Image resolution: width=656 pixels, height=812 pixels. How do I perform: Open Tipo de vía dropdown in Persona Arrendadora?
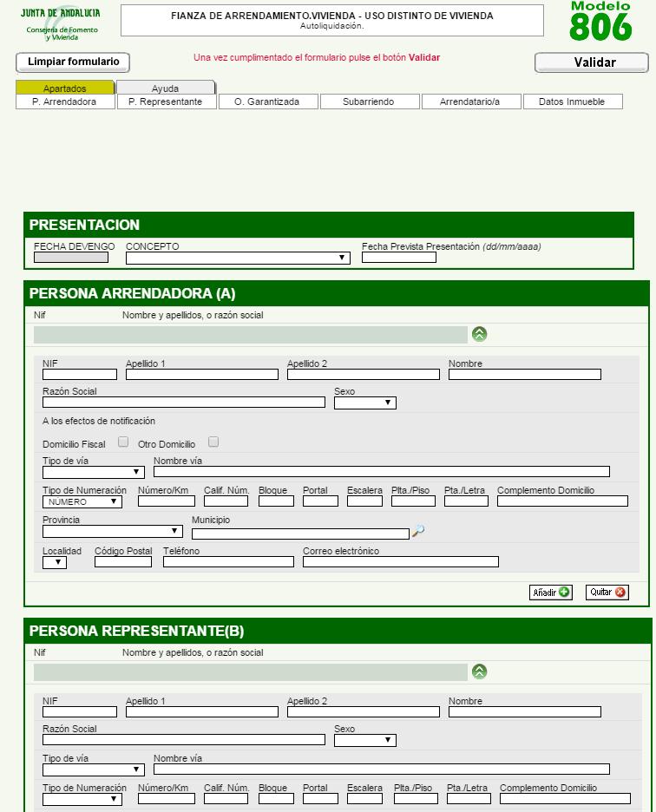pos(93,472)
